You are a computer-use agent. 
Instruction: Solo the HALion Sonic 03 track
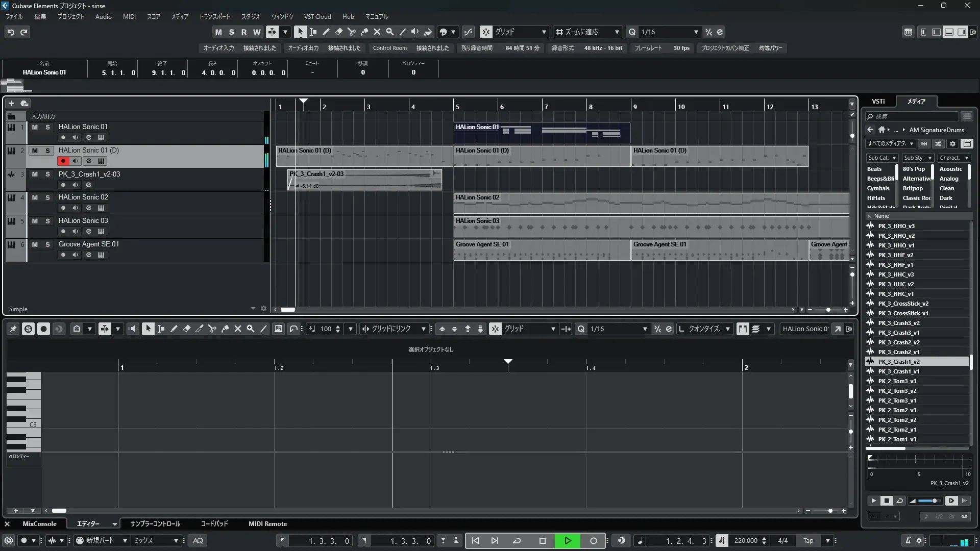point(47,221)
